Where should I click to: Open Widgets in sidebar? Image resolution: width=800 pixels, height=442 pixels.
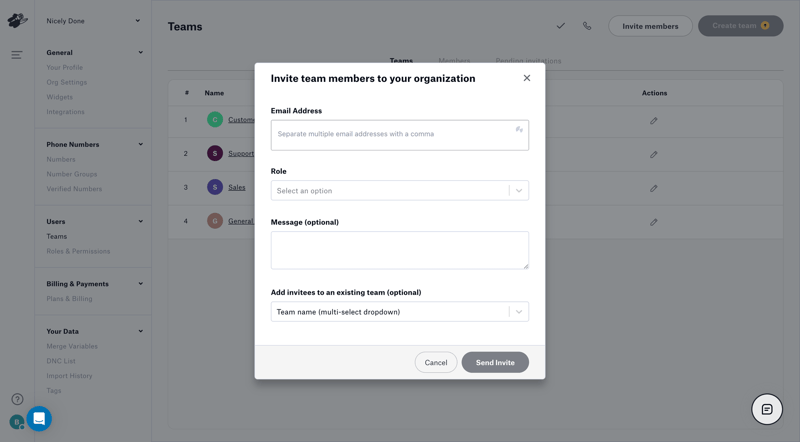tap(59, 97)
